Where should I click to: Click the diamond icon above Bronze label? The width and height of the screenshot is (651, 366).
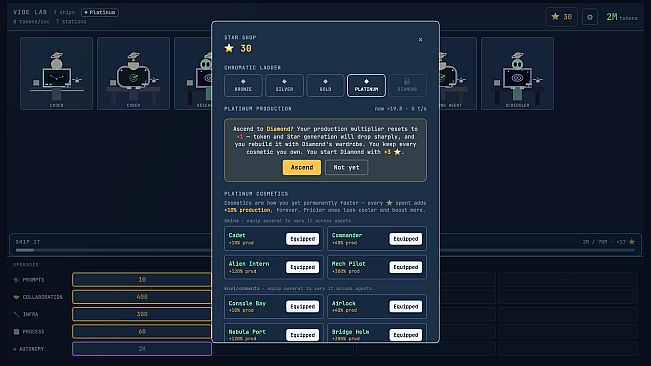click(x=243, y=81)
